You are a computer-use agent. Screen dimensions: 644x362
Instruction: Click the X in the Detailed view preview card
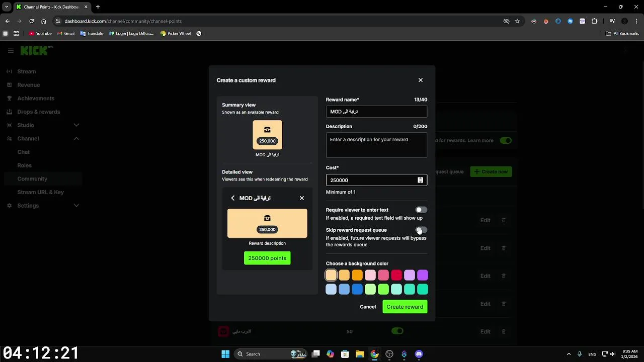coord(302,198)
